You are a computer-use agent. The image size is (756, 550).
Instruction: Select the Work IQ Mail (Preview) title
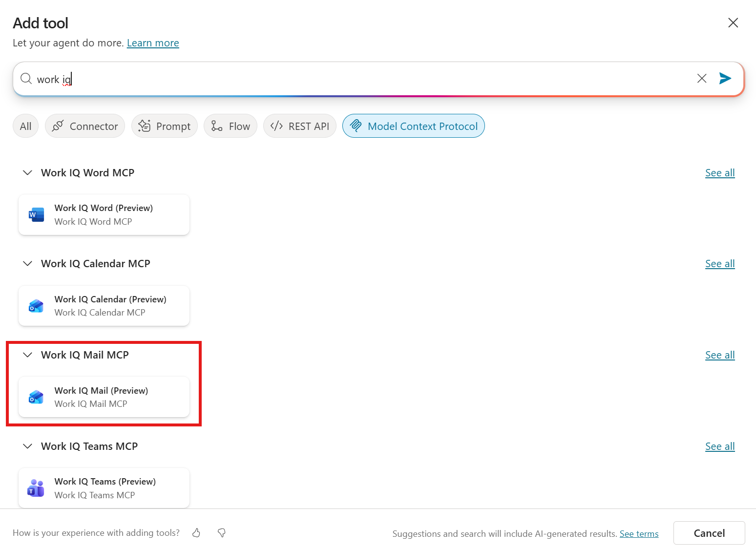click(x=101, y=391)
